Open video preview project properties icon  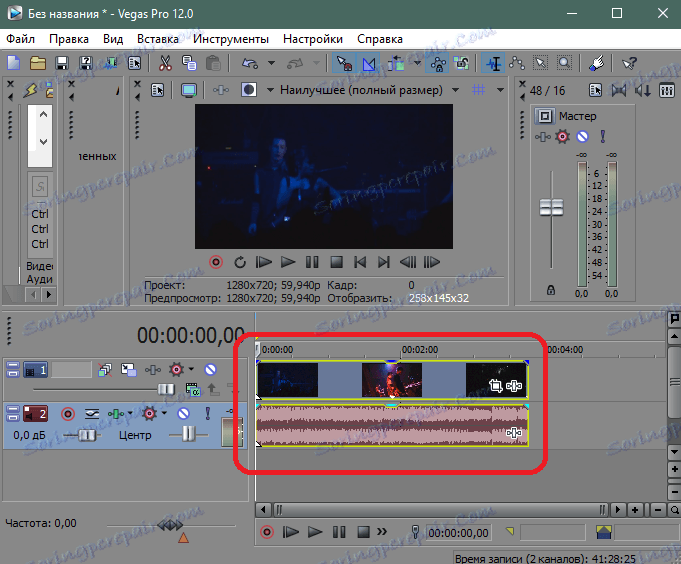(x=157, y=90)
